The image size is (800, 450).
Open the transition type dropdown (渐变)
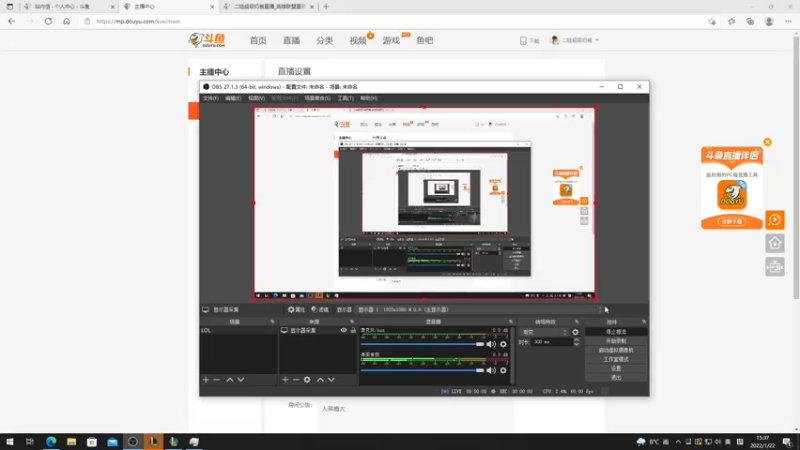point(544,332)
